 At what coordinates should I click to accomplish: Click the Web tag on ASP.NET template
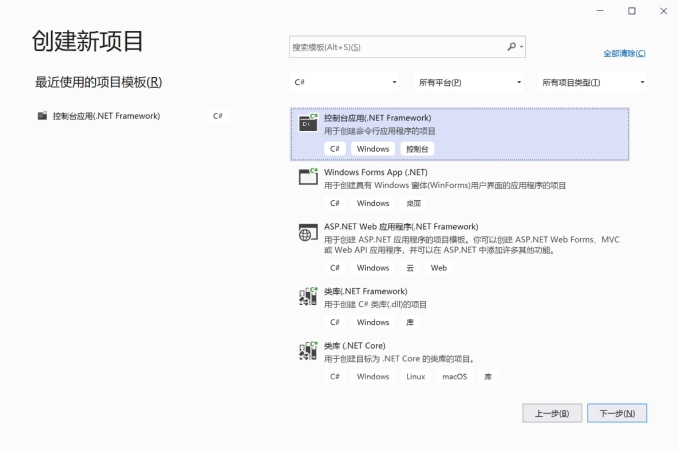tap(438, 268)
